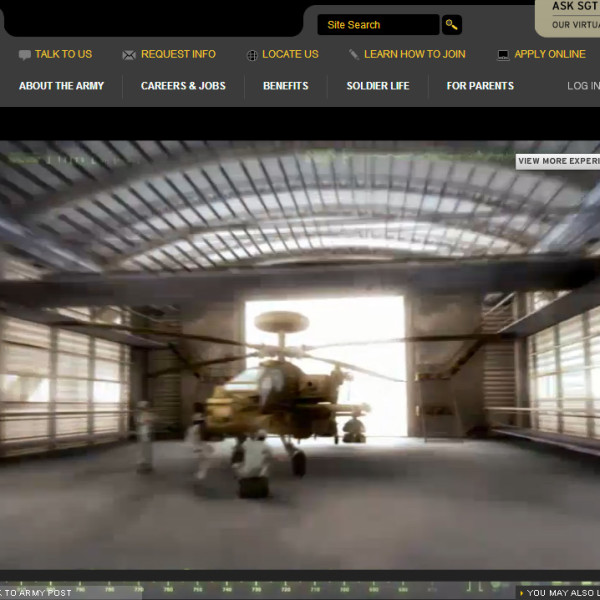Click the Apply Online computer icon

point(503,55)
